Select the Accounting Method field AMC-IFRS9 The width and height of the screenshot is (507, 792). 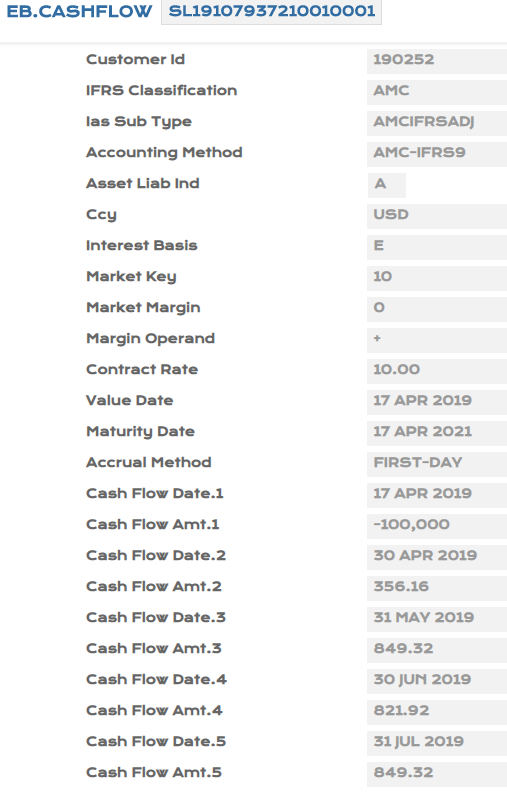tap(437, 153)
